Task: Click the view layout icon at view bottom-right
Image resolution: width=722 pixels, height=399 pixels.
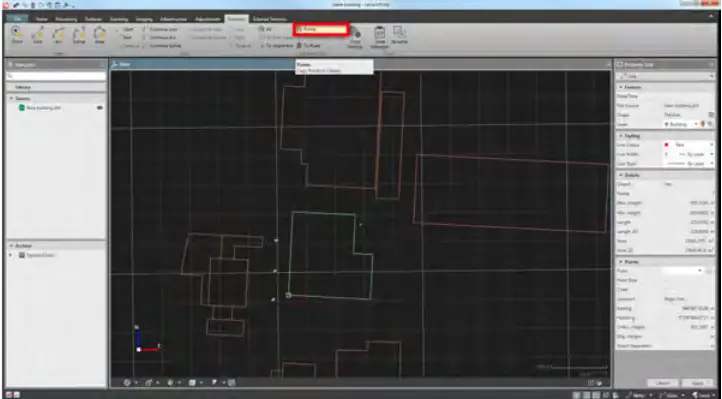Action: (x=591, y=382)
